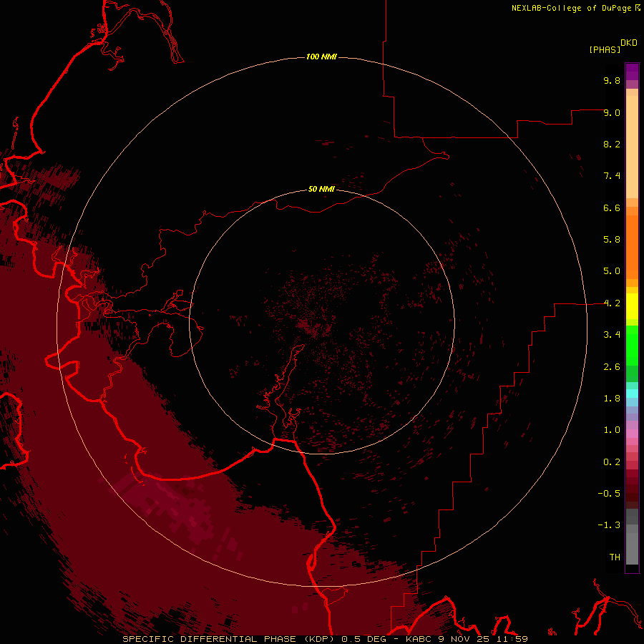Pick the pink band of the color scale

point(632,434)
